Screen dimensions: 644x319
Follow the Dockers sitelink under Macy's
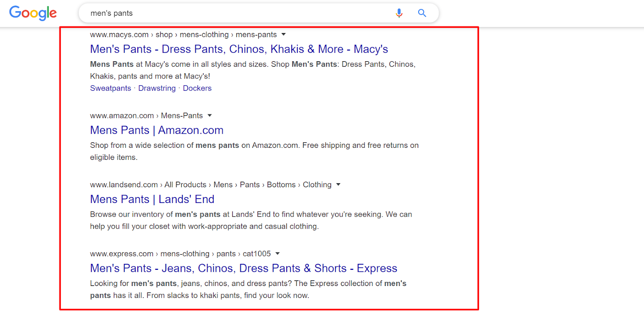[197, 88]
